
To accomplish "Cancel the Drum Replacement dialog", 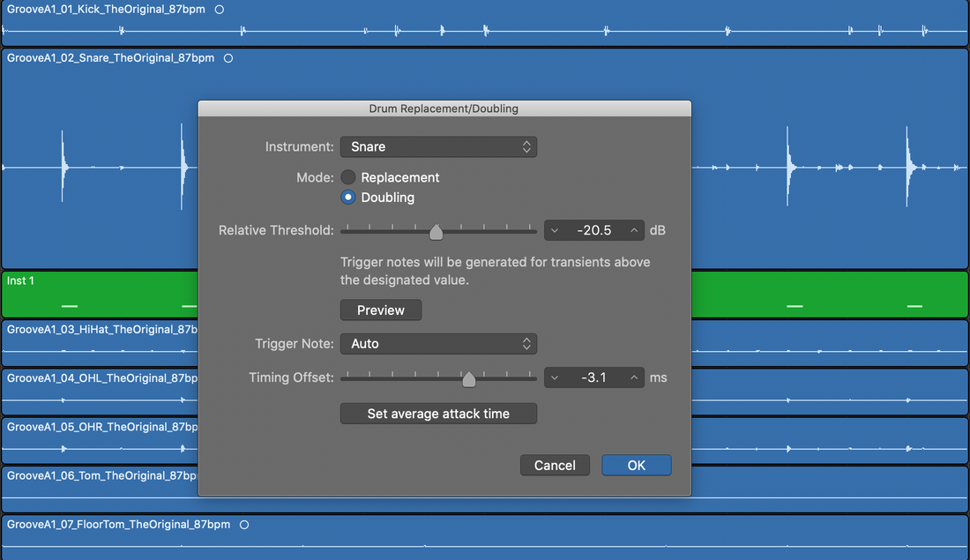I will click(555, 466).
